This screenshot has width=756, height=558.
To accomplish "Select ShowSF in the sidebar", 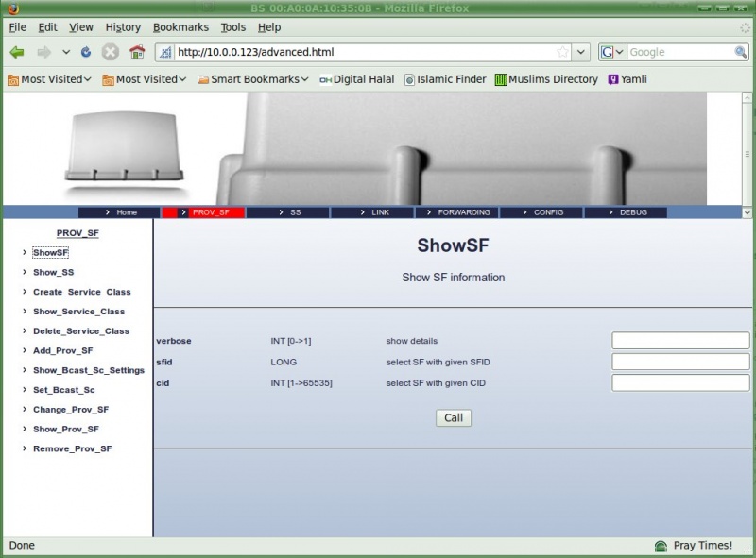I will (51, 252).
